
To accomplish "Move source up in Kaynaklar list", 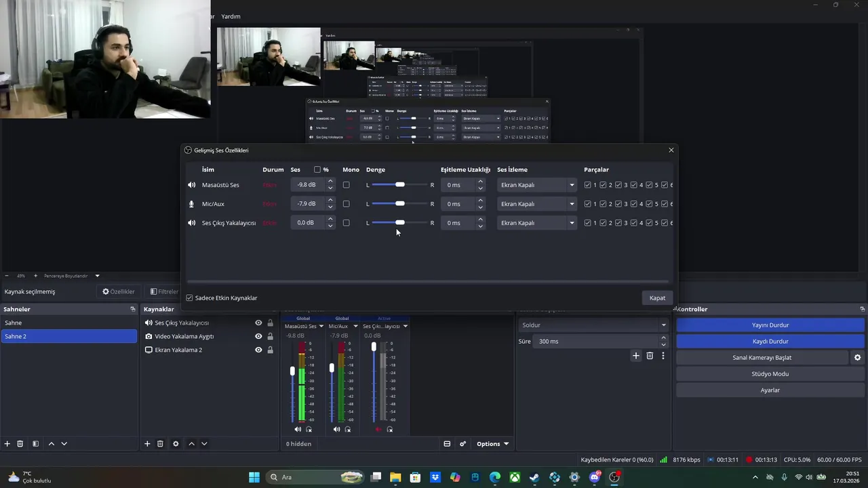I will tap(191, 444).
